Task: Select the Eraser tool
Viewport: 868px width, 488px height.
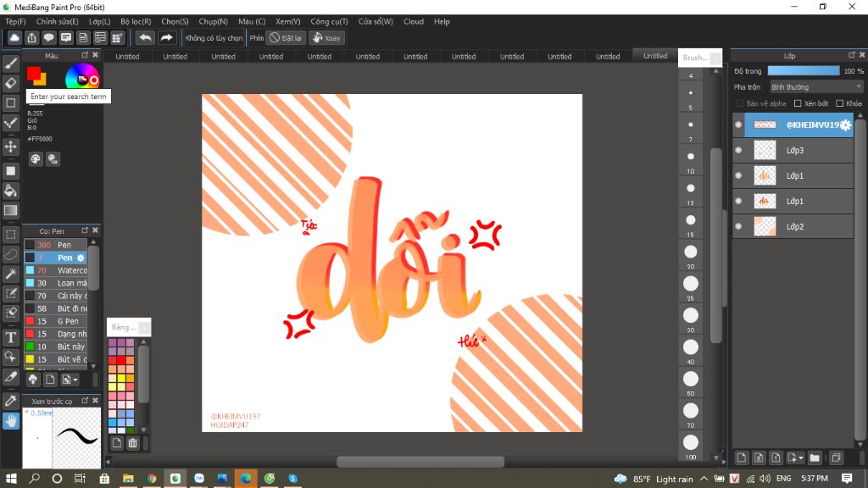Action: pos(10,83)
